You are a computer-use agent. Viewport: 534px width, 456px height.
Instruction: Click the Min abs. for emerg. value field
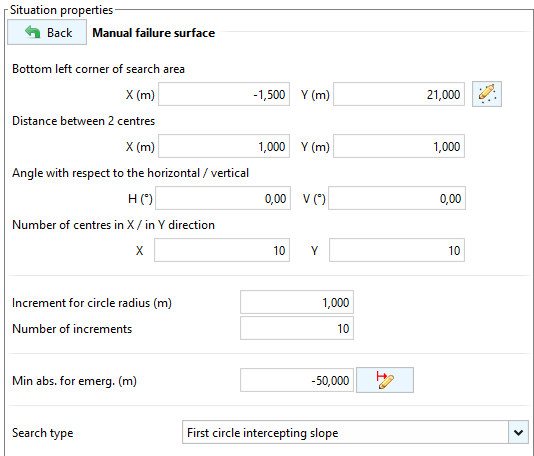click(x=297, y=380)
